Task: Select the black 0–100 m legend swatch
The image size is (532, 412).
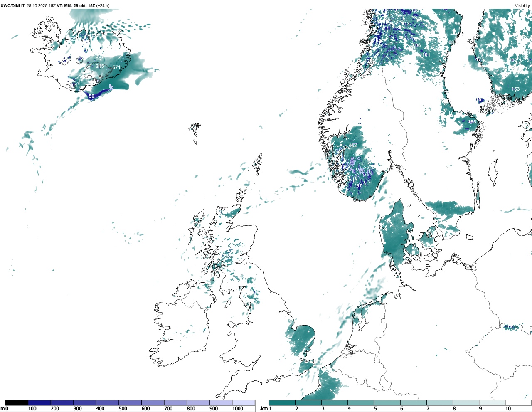Action: click(17, 402)
